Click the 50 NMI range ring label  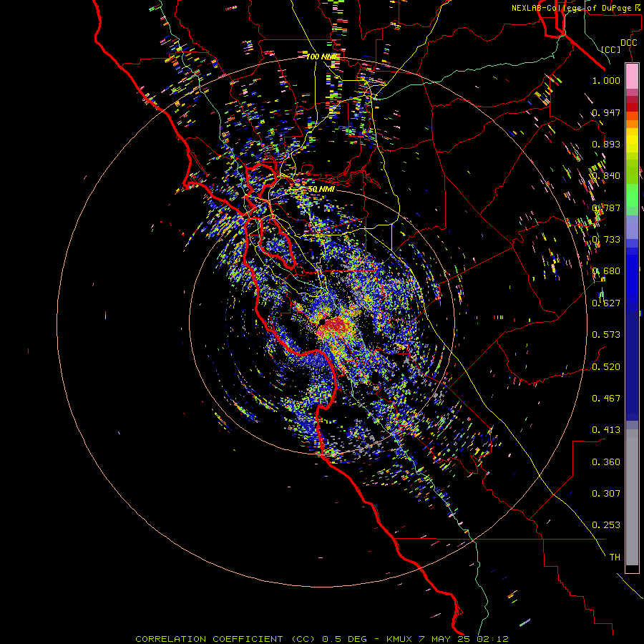pos(321,189)
